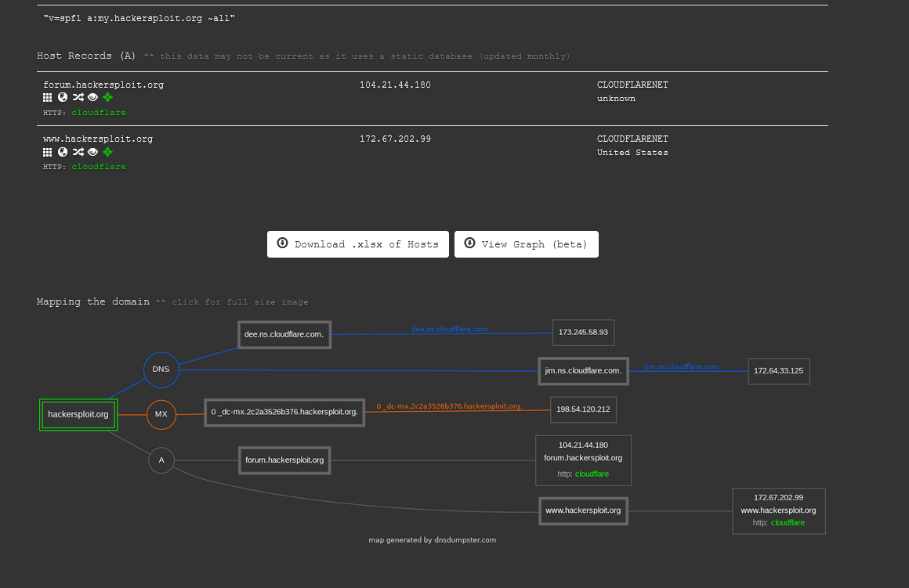The width and height of the screenshot is (909, 588).
Task: Click IP 172.67.202.99 in Host Records table
Action: coord(395,139)
